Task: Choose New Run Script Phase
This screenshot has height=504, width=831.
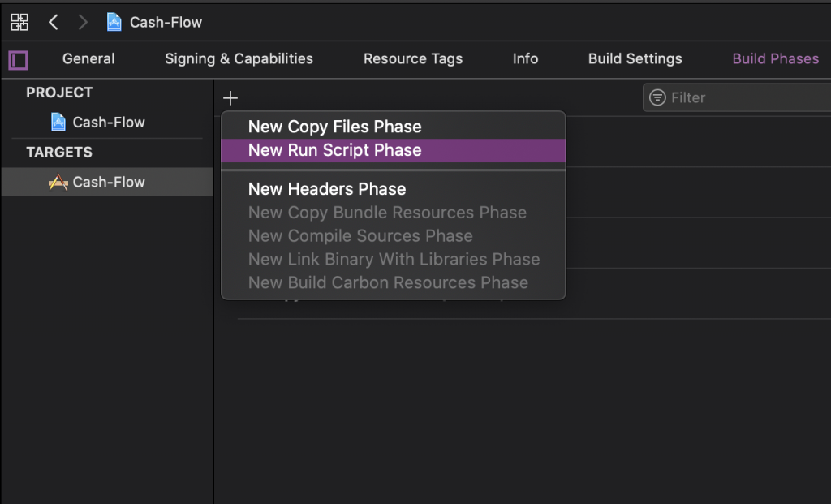Action: [x=334, y=150]
